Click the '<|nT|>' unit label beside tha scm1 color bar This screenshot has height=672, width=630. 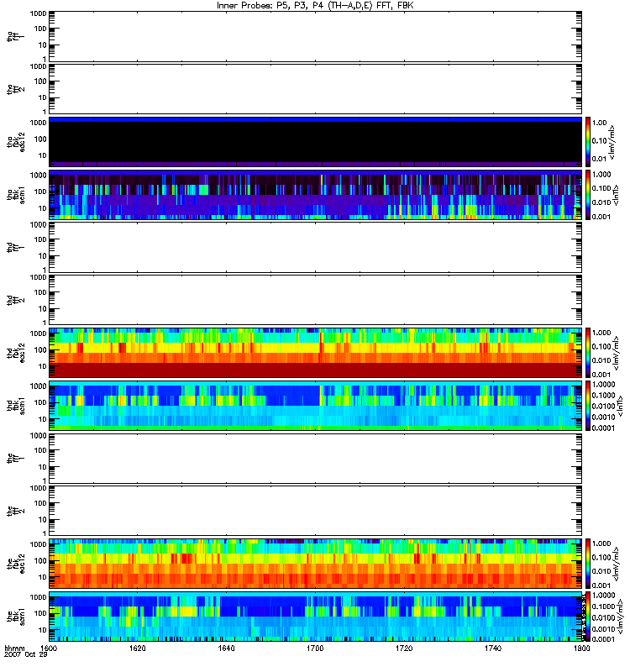[616, 195]
